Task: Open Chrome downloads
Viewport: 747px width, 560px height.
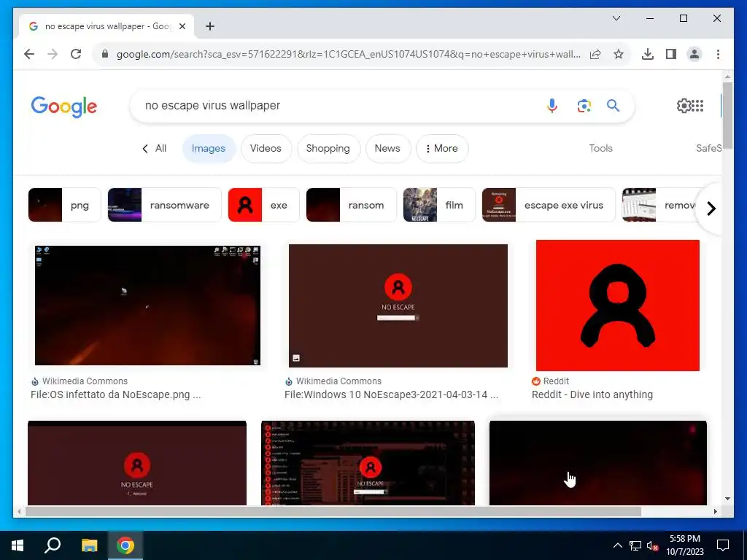Action: [648, 54]
